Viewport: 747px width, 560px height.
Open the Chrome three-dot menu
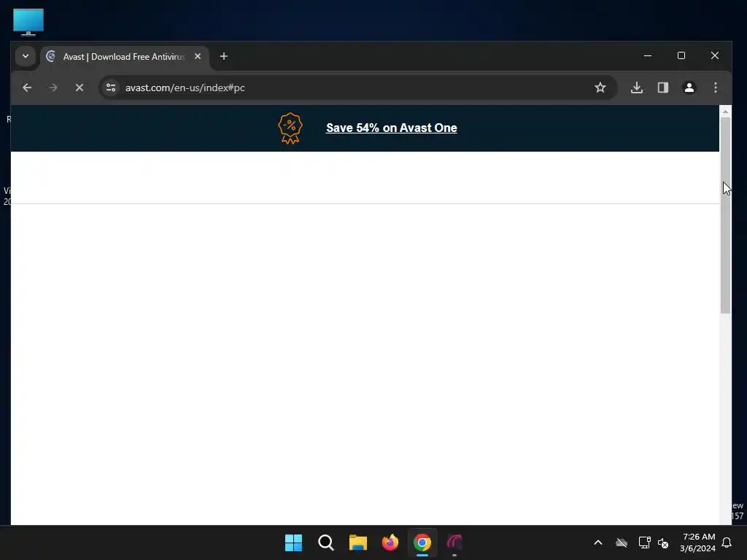click(x=716, y=87)
